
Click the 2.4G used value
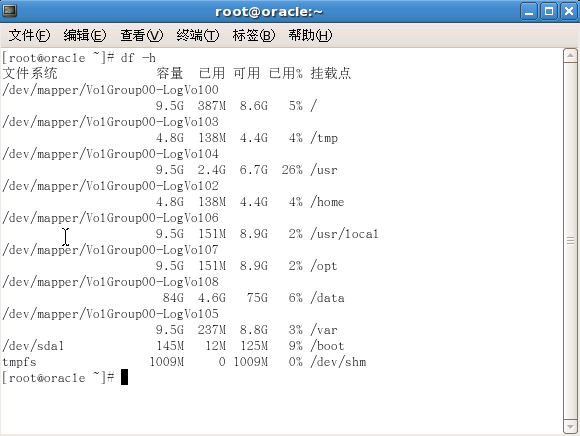[x=212, y=170]
